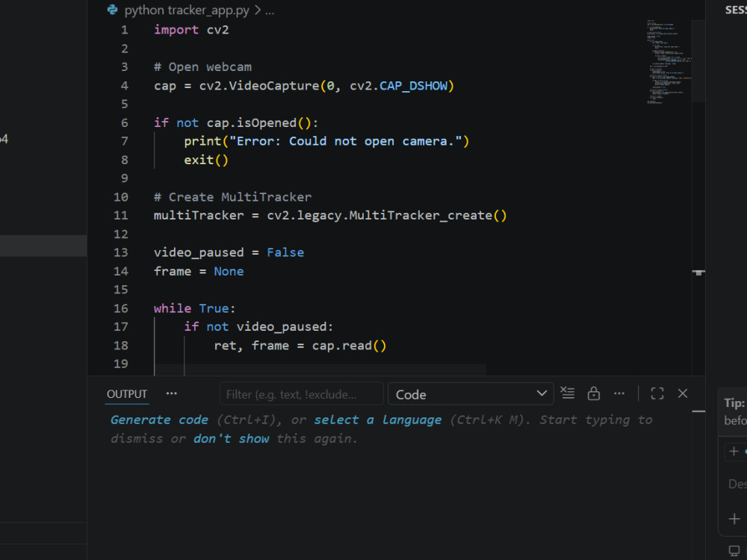
Task: Close the output panel
Action: pyautogui.click(x=683, y=393)
